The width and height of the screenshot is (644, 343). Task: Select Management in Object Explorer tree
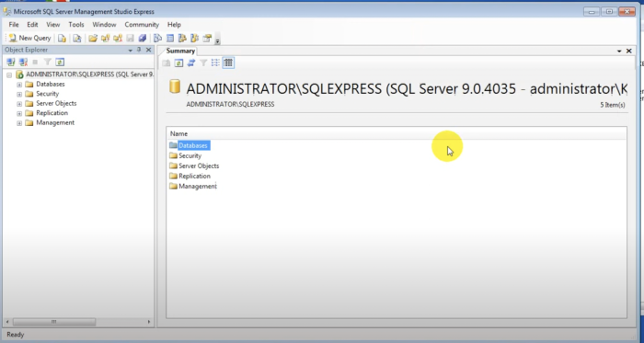coord(55,122)
